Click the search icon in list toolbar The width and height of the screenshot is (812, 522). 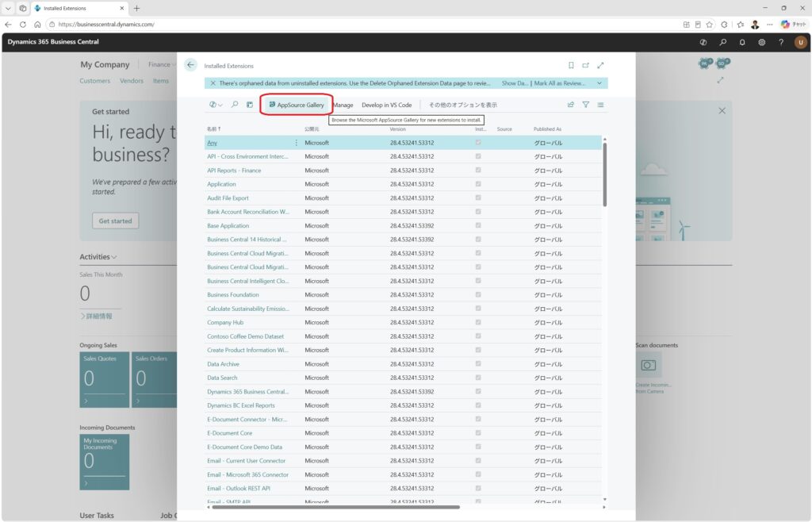[x=235, y=105]
